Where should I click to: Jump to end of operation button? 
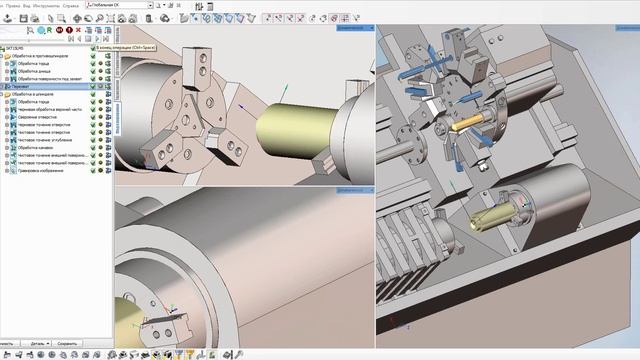[x=106, y=39]
